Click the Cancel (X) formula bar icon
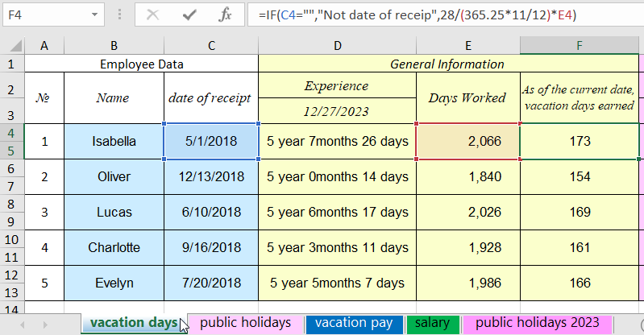 153,14
